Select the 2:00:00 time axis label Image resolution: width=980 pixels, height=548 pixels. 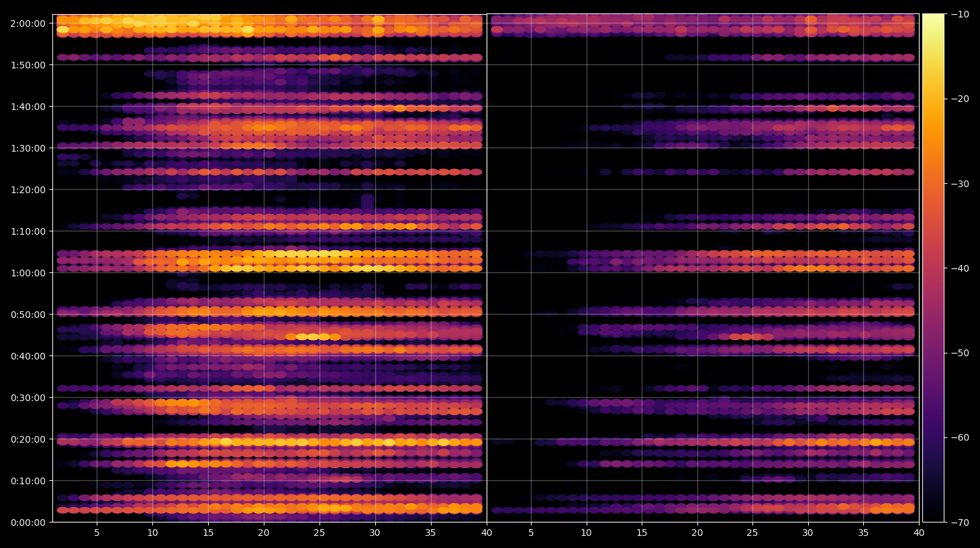click(x=28, y=23)
